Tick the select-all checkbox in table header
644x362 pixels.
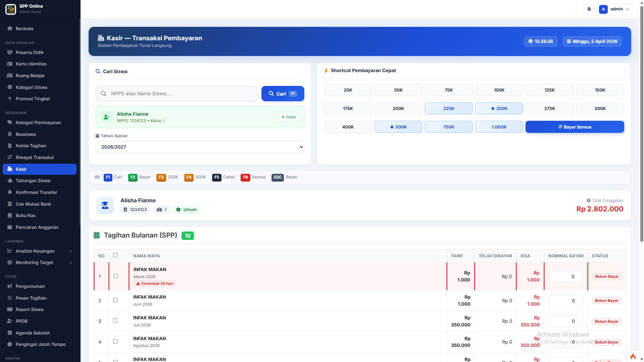pyautogui.click(x=115, y=255)
